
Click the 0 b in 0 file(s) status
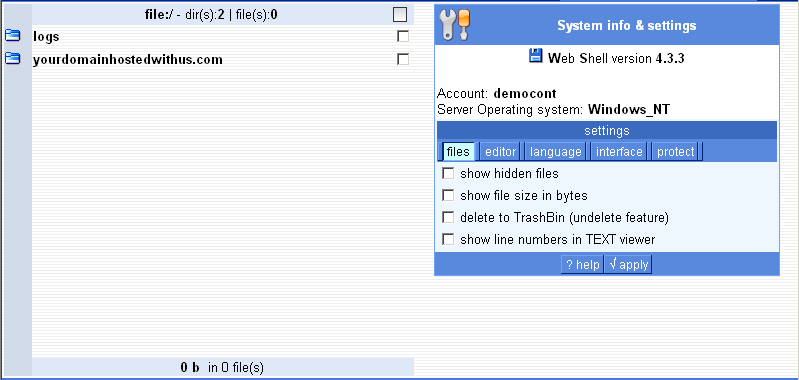tap(222, 367)
